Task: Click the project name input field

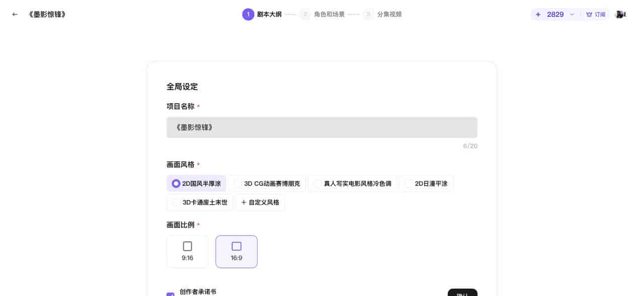Action: [x=322, y=127]
